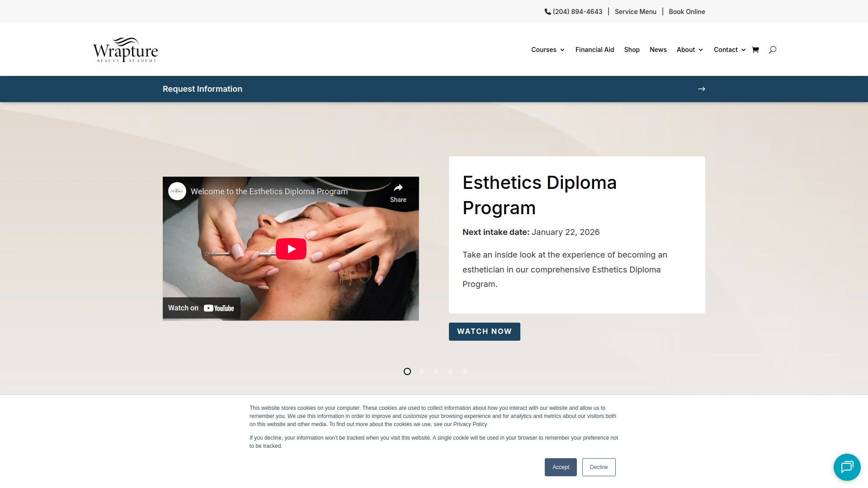
Task: Select the third slider pagination dot
Action: click(436, 371)
